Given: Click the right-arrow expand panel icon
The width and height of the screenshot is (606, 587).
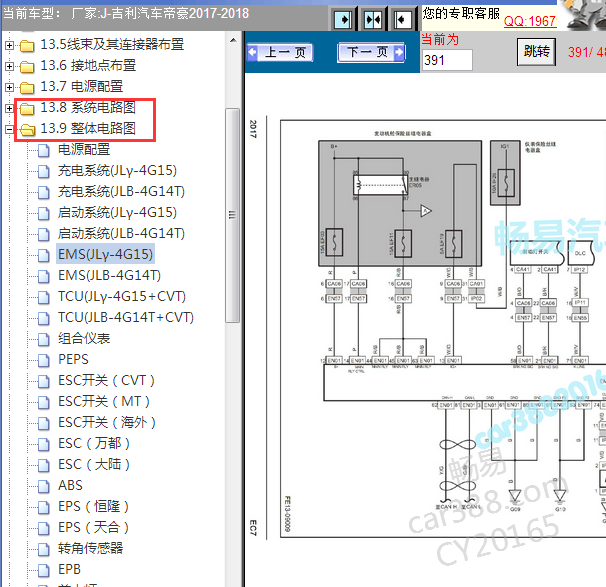Looking at the screenshot, I should [x=343, y=19].
